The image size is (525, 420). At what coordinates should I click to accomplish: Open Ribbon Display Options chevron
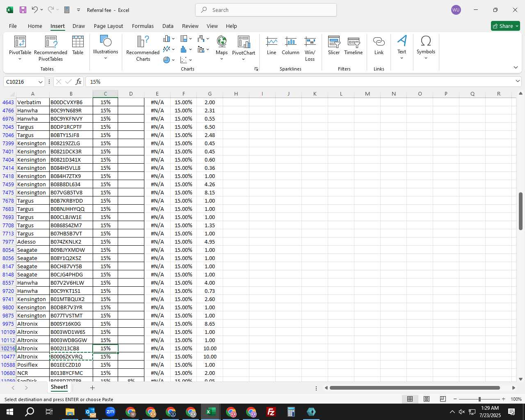coord(516,67)
